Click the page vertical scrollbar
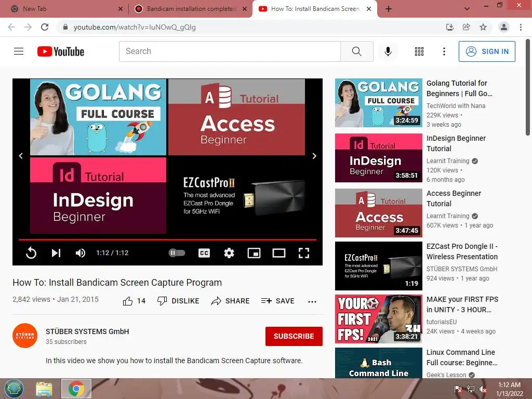The image size is (532, 399). point(528,87)
